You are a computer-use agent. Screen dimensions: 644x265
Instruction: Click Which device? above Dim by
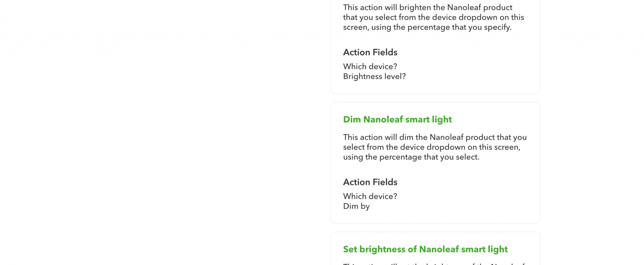370,196
